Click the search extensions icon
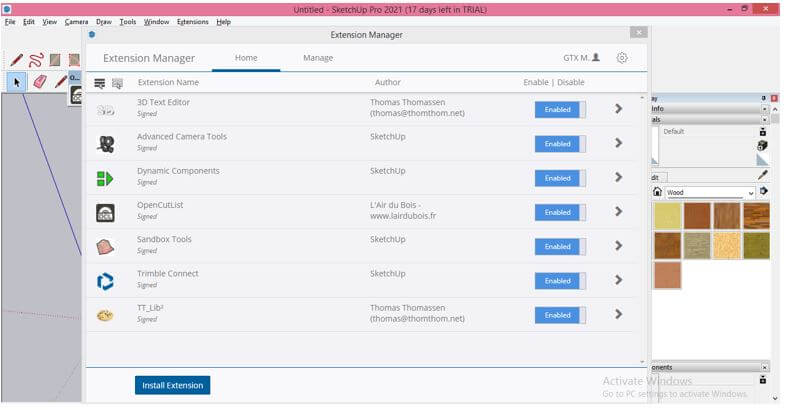The width and height of the screenshot is (798, 410). 118,83
